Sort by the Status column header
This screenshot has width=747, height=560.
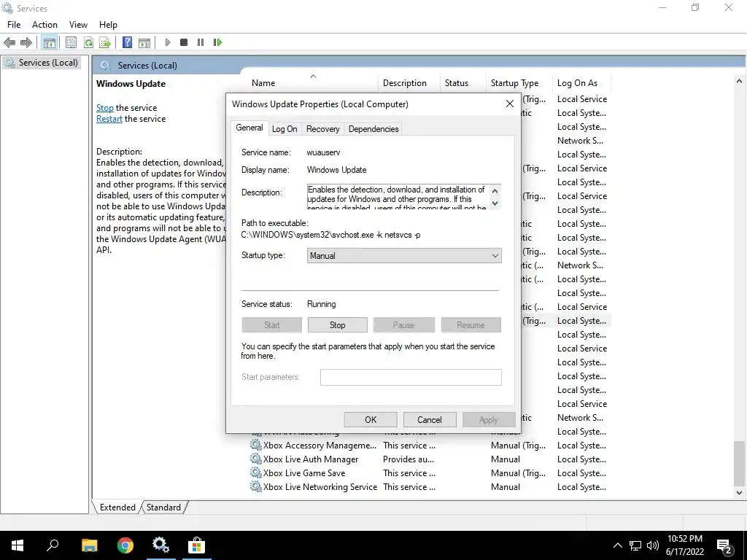(463, 83)
